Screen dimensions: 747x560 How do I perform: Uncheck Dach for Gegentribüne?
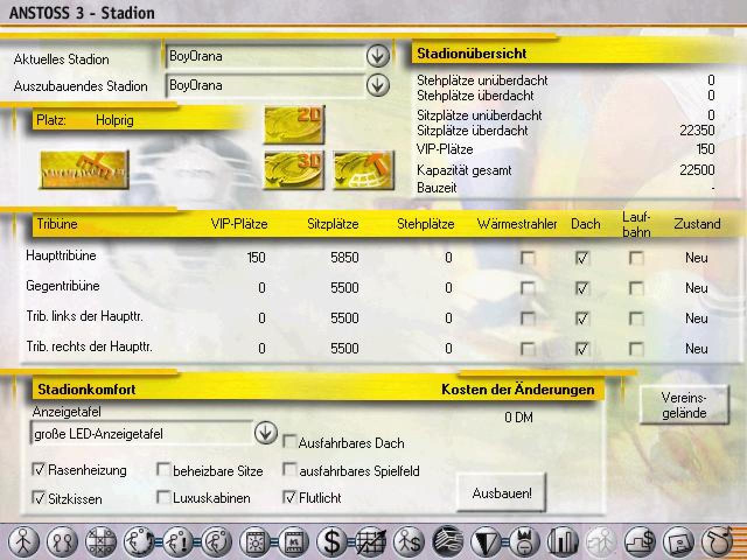pyautogui.click(x=582, y=288)
